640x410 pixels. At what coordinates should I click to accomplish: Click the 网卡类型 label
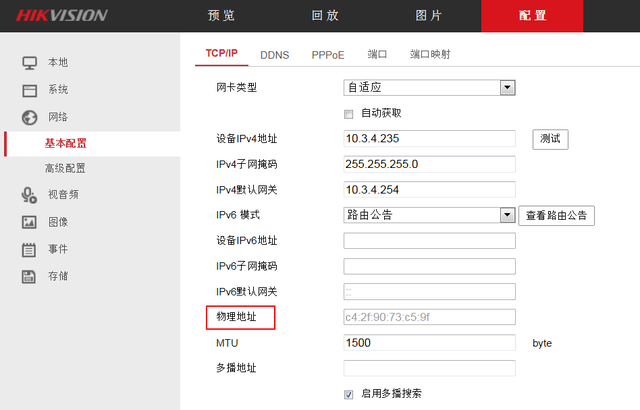point(236,87)
